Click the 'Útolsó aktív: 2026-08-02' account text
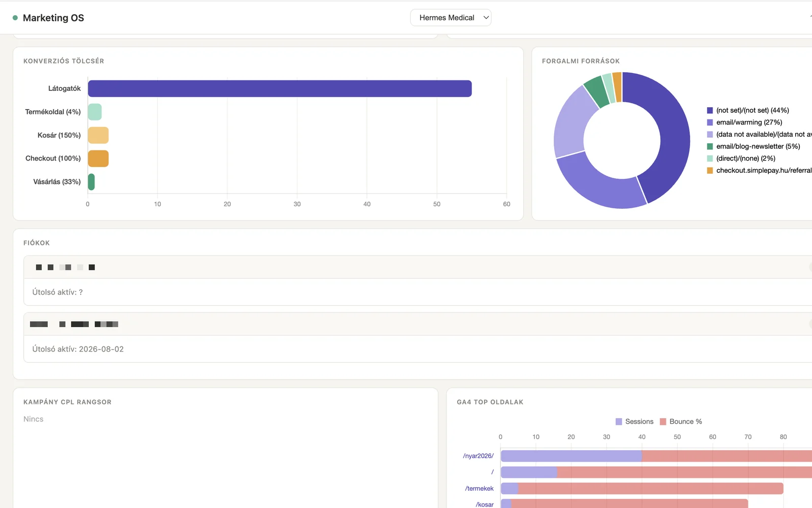This screenshot has width=812, height=508. (78, 349)
